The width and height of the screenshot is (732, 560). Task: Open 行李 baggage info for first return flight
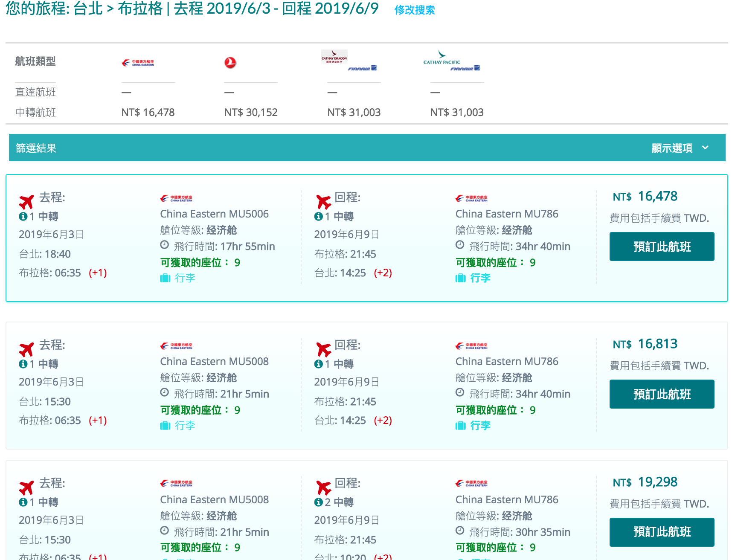480,278
